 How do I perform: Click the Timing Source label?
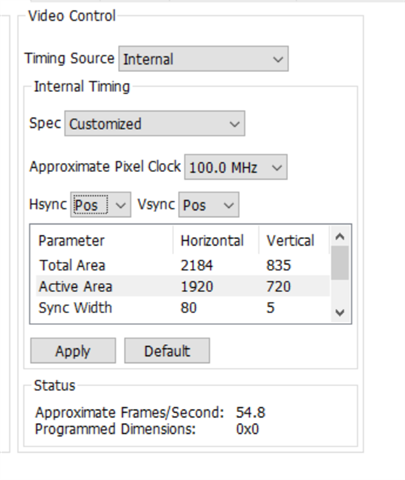(69, 58)
